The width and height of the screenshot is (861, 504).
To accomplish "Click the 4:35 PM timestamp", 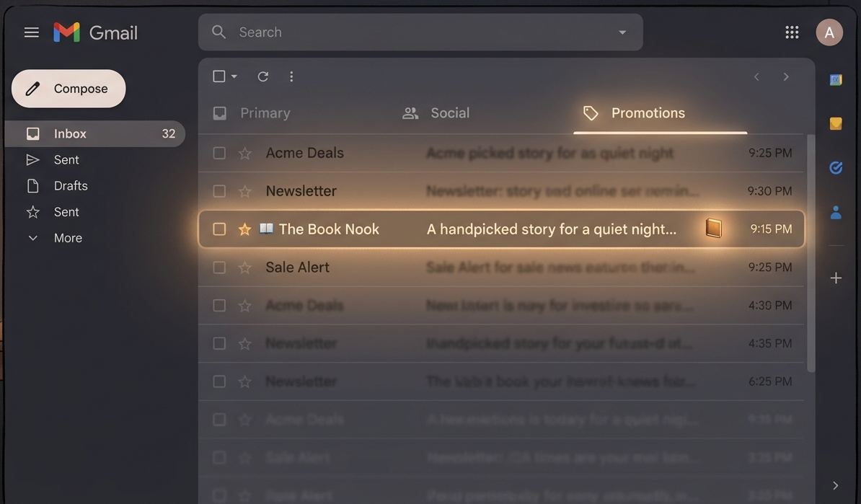I will [770, 344].
